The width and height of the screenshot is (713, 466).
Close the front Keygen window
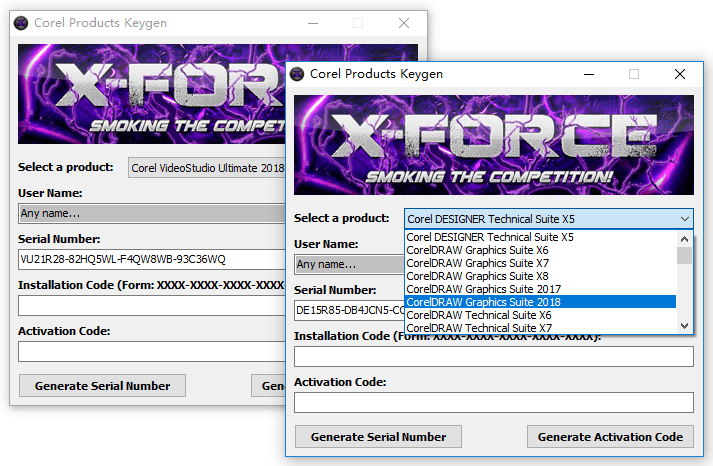pyautogui.click(x=680, y=74)
